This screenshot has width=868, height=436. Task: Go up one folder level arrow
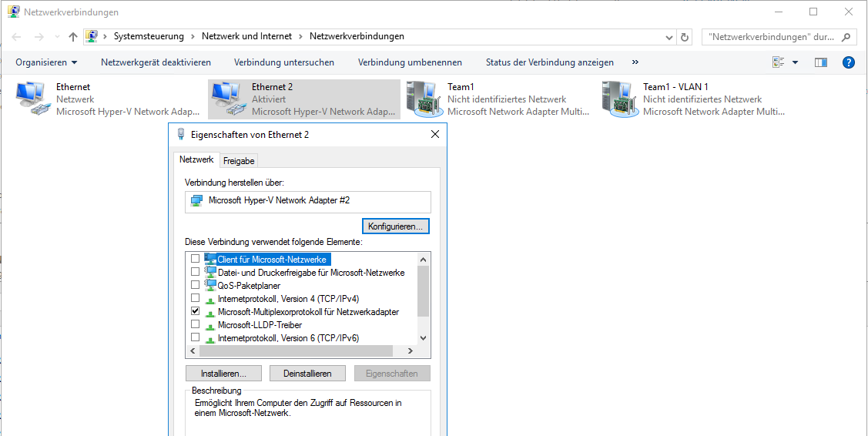(x=73, y=37)
